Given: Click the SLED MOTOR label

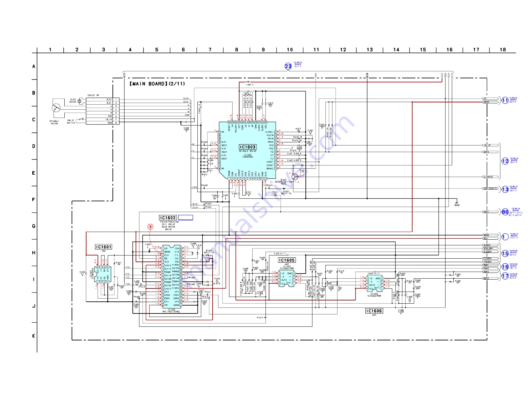Looking at the screenshot, I should click(73, 101).
